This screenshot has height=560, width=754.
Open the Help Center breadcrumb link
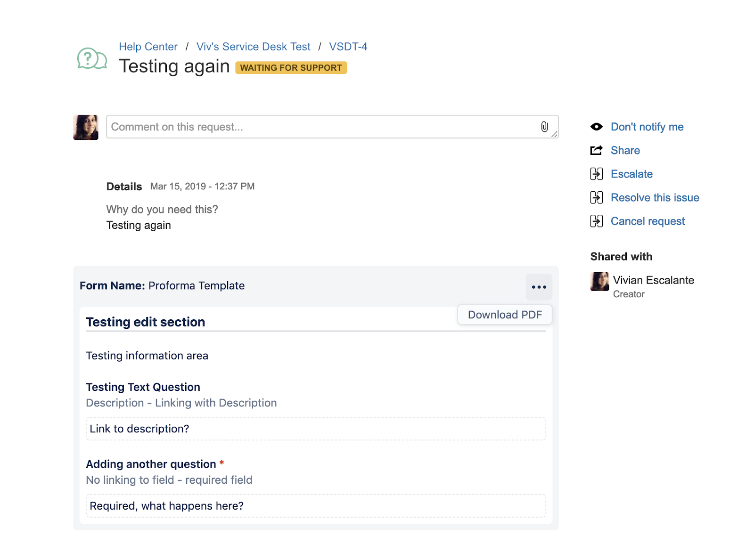pos(148,47)
